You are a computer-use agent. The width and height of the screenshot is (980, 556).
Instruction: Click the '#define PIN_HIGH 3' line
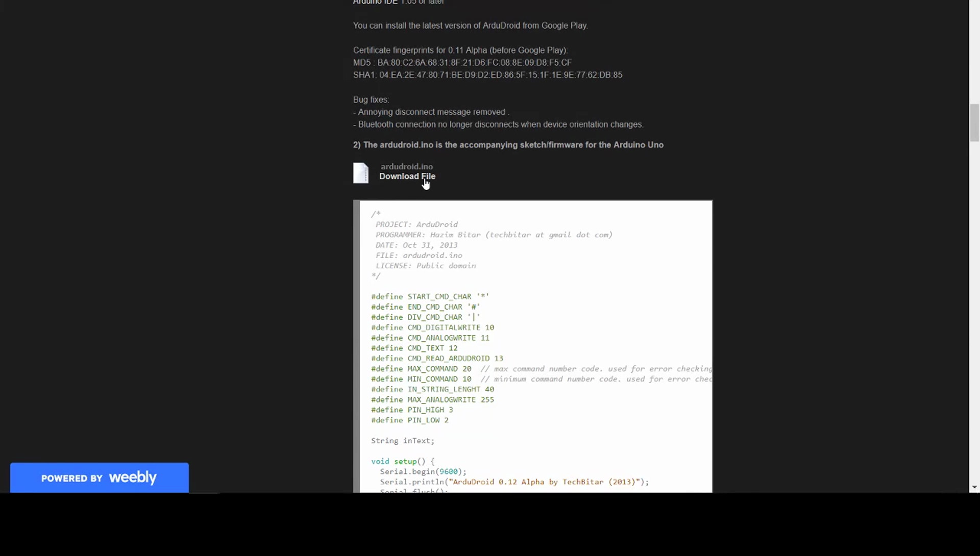(x=412, y=410)
